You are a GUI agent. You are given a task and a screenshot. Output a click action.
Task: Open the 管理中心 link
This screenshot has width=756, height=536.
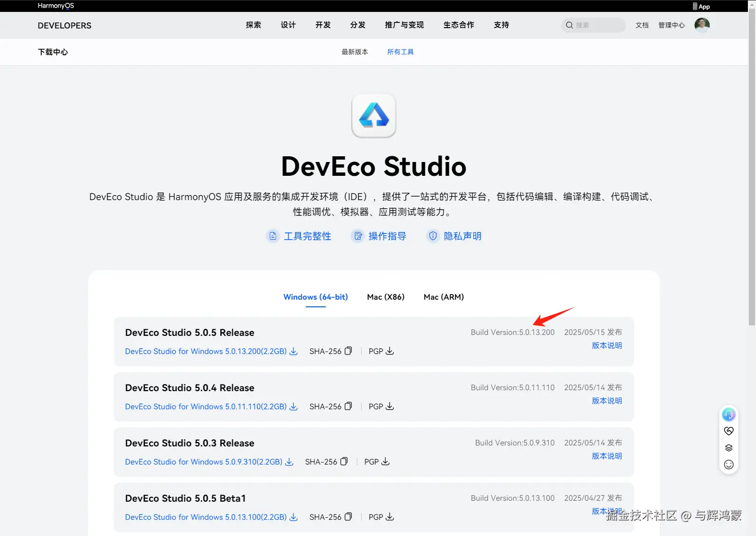[672, 25]
